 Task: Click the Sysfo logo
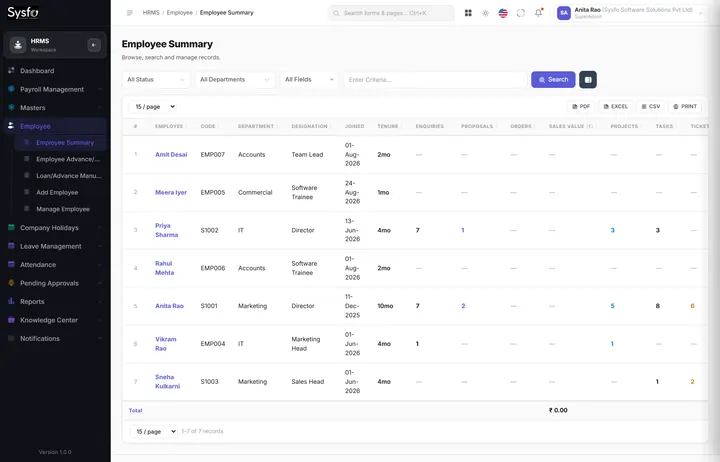pyautogui.click(x=23, y=12)
